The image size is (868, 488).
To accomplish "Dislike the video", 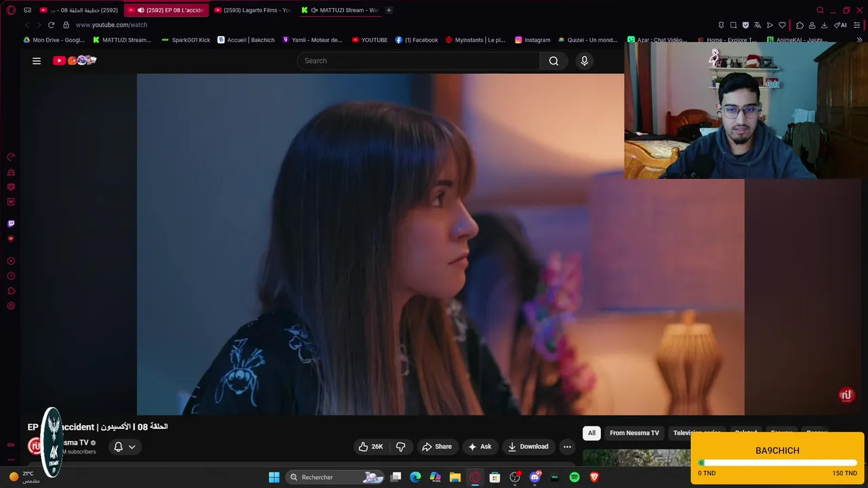I will click(401, 447).
